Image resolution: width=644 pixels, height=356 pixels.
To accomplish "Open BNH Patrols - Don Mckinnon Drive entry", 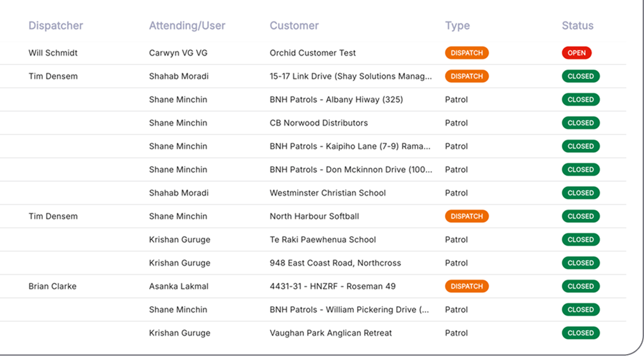I will click(x=351, y=170).
